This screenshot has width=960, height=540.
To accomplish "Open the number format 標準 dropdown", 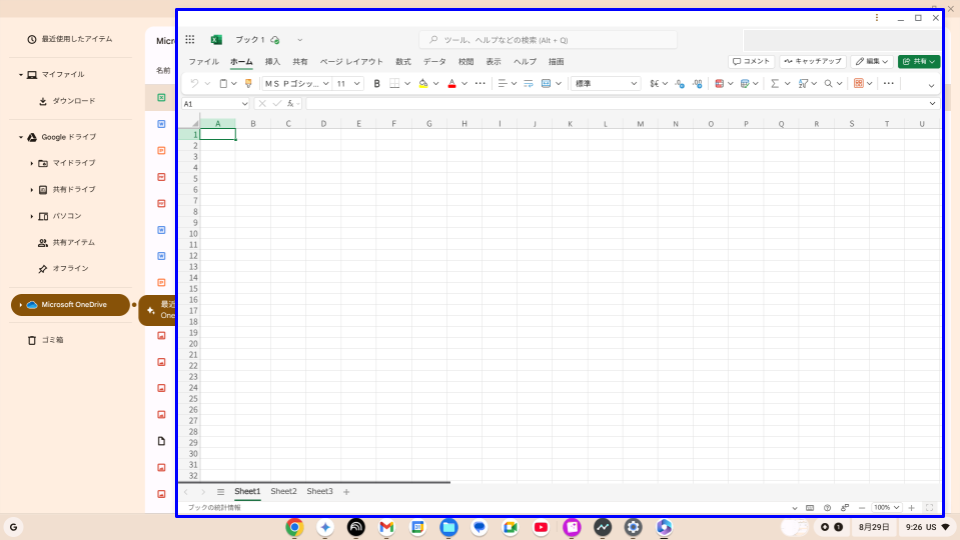I will tap(606, 84).
